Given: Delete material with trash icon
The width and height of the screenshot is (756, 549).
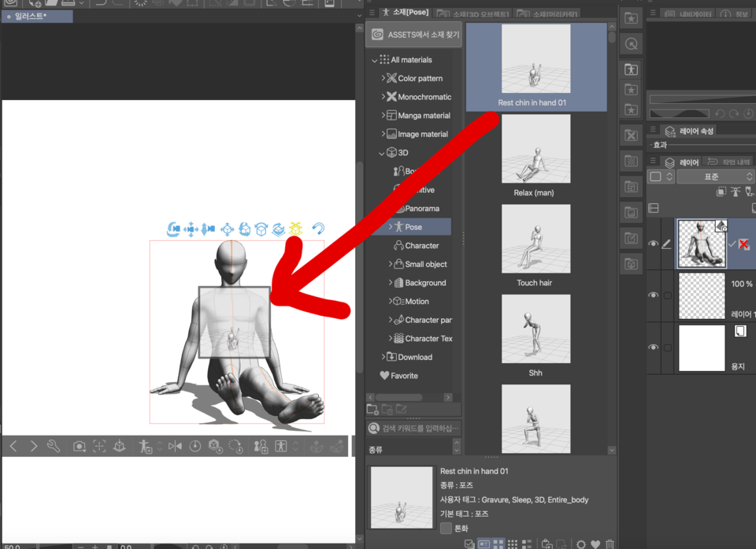Looking at the screenshot, I should coord(610,544).
